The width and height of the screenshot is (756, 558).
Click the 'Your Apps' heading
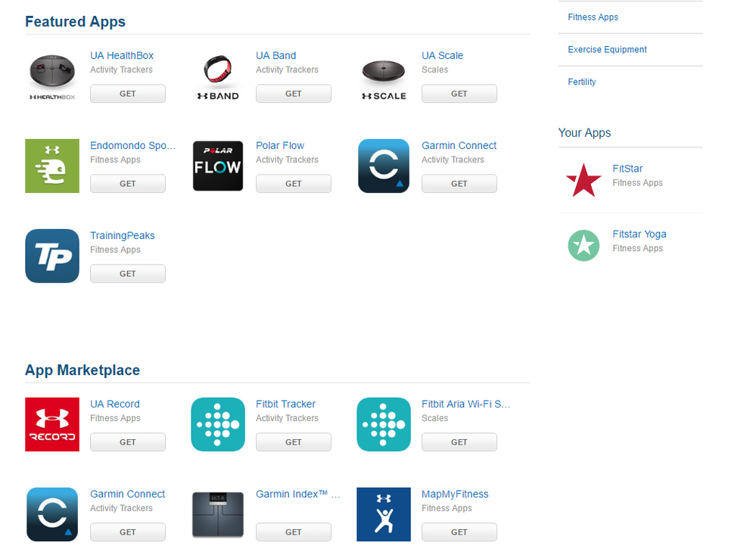[584, 133]
